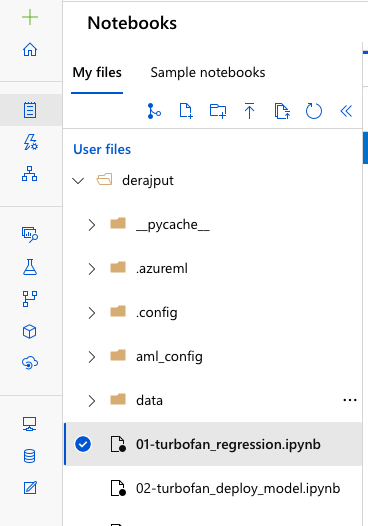Click the git clone toolbar icon
The image size is (368, 526).
[x=154, y=111]
